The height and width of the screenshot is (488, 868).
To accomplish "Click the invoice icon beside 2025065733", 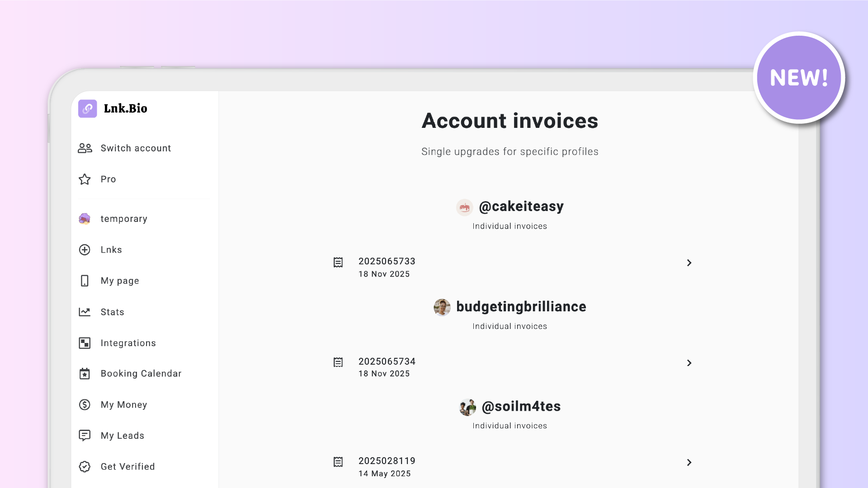I will point(338,263).
